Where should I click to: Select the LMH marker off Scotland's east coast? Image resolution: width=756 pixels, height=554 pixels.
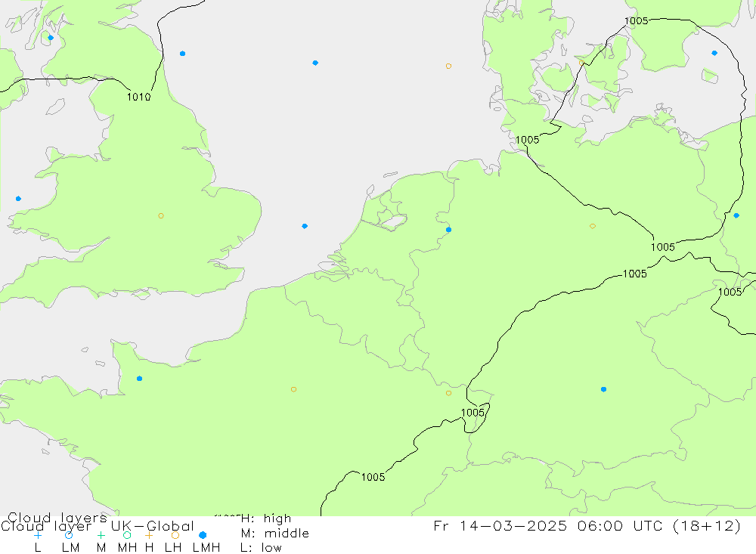pyautogui.click(x=182, y=54)
